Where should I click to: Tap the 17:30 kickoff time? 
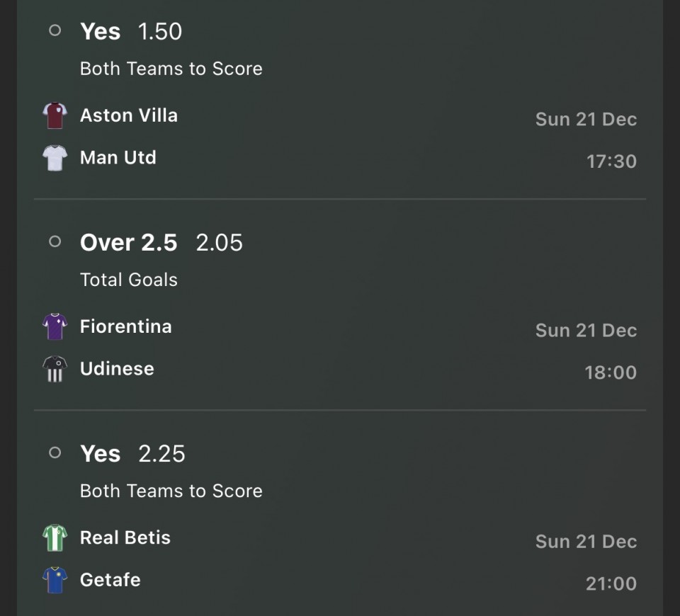611,161
